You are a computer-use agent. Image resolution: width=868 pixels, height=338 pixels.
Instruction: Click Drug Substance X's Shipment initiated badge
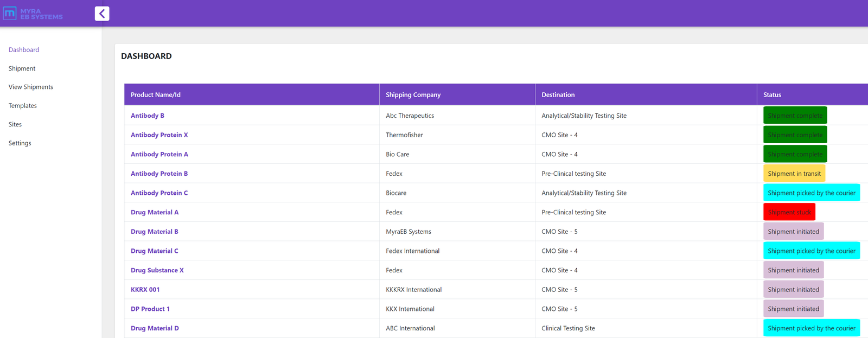(794, 270)
